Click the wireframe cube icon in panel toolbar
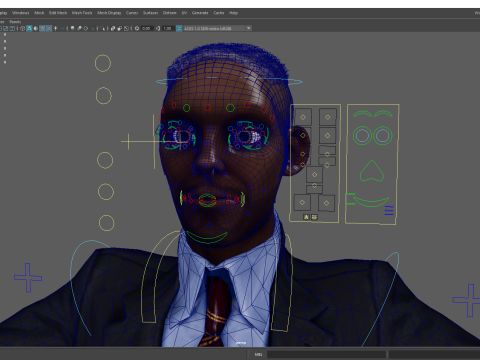 click(23, 28)
